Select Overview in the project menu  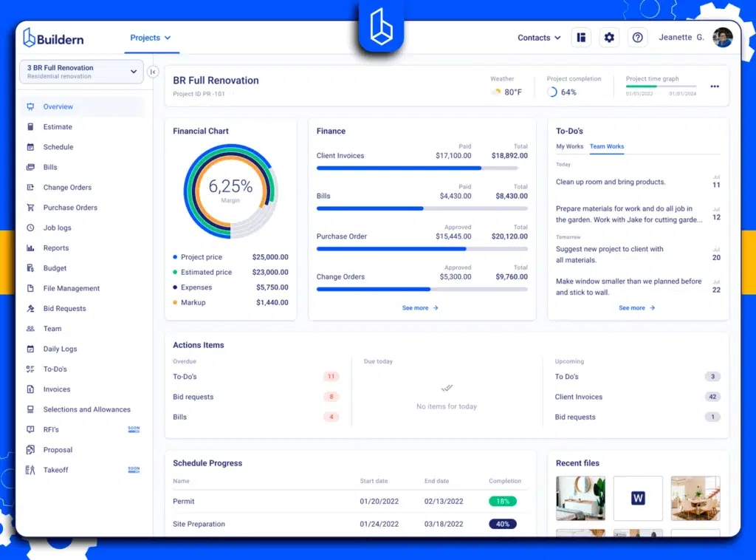tap(58, 106)
